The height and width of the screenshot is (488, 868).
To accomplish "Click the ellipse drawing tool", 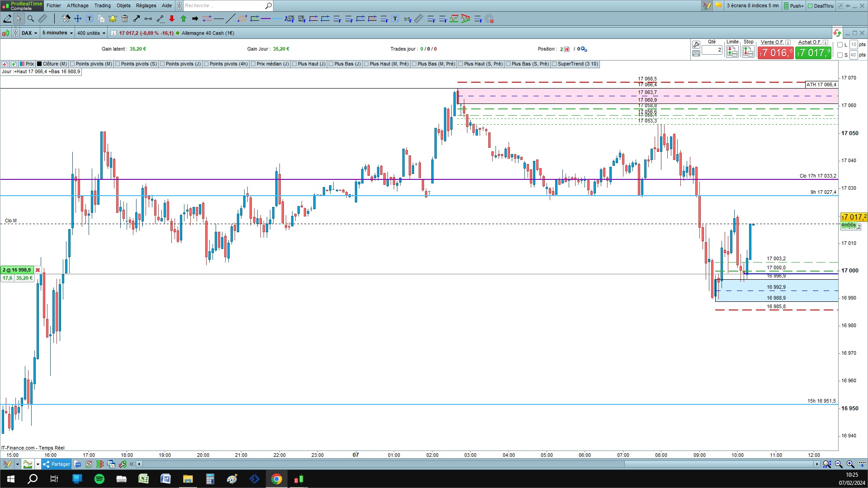I will pyautogui.click(x=242, y=19).
